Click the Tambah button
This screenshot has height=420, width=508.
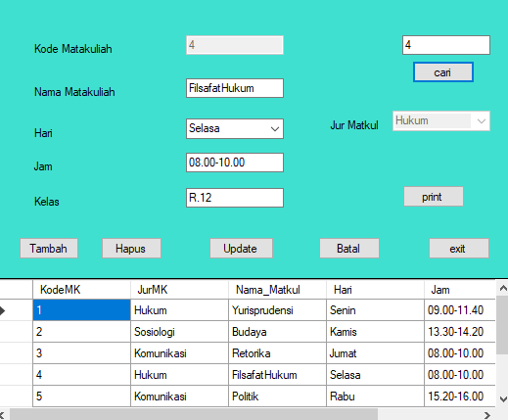coord(49,249)
